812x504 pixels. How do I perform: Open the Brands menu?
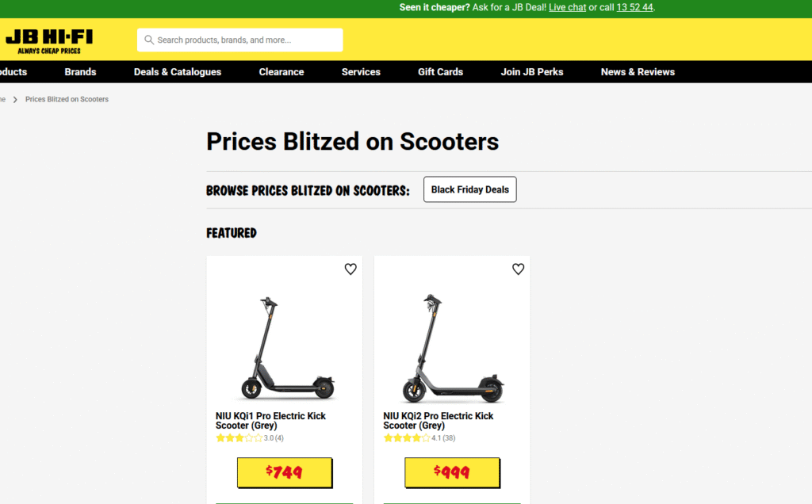80,72
